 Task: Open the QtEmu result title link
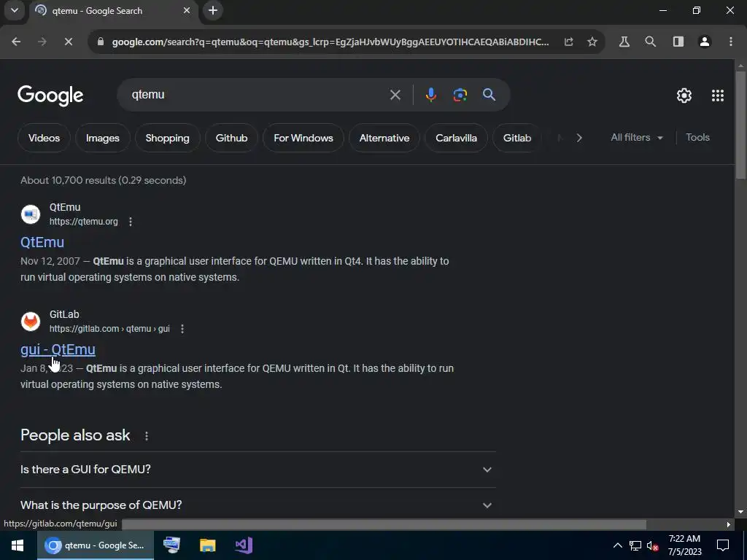tap(42, 242)
